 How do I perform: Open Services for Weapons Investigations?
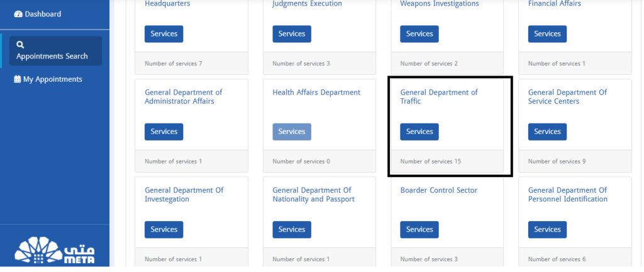(x=419, y=34)
